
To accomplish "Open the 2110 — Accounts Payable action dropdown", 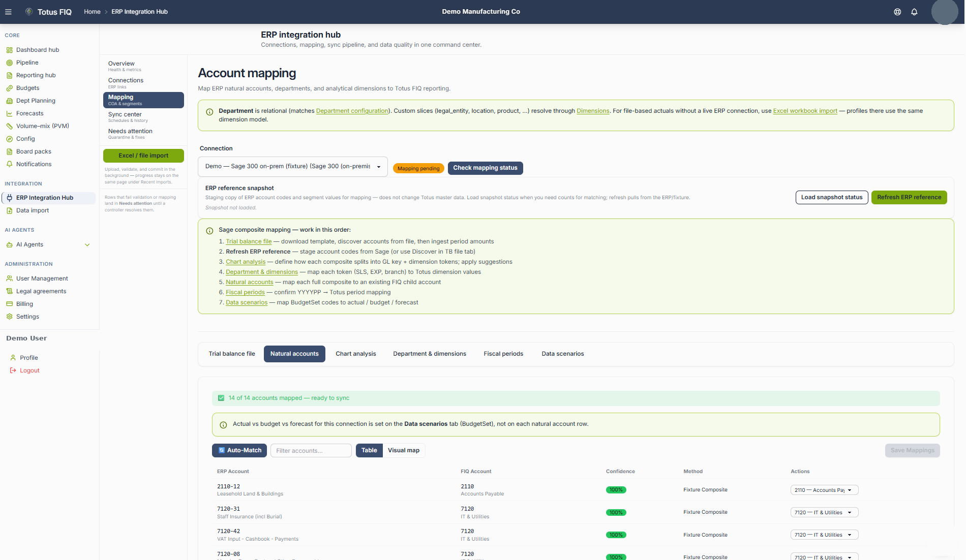I will coord(824,490).
